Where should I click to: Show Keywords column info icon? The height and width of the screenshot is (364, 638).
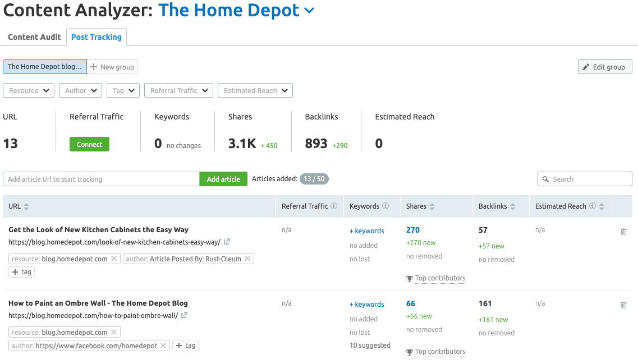pos(385,206)
